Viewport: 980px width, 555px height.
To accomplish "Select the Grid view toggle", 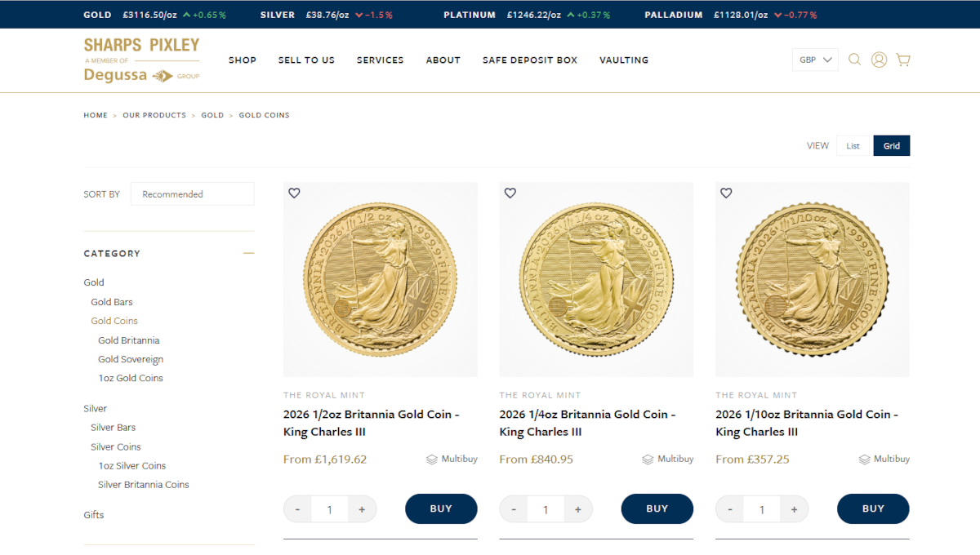I will click(x=891, y=146).
